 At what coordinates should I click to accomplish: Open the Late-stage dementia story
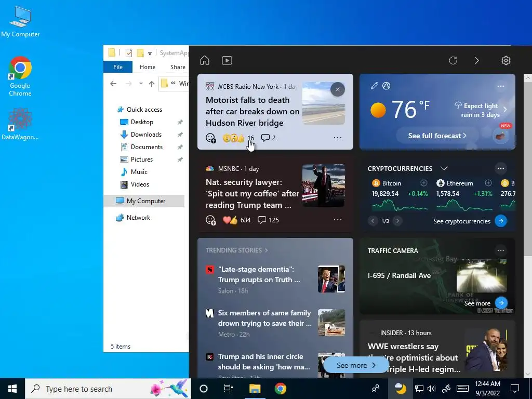click(x=259, y=274)
